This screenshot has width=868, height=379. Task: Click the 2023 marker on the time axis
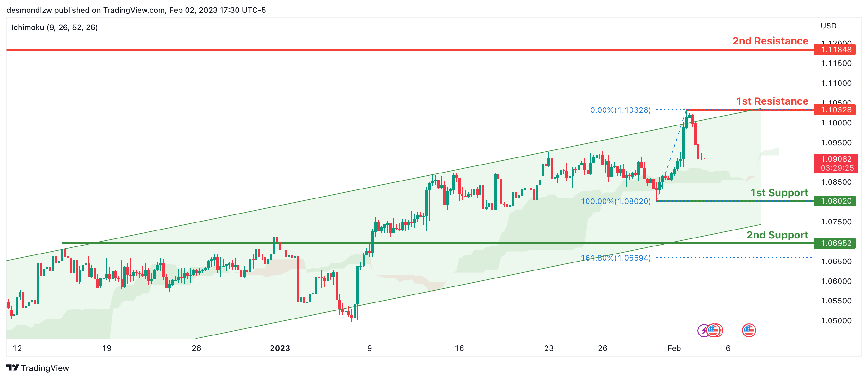[280, 348]
